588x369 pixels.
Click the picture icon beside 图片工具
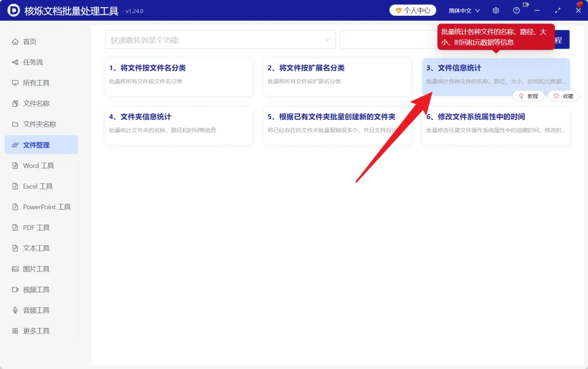15,269
